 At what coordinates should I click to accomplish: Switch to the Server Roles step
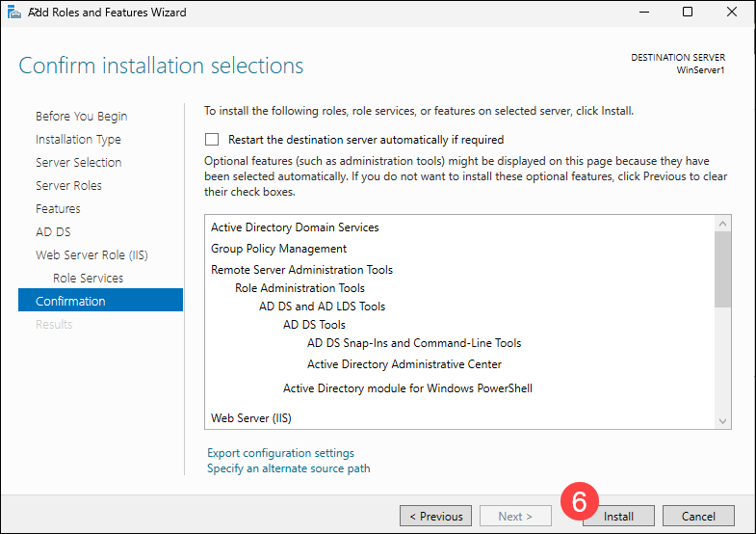(68, 186)
